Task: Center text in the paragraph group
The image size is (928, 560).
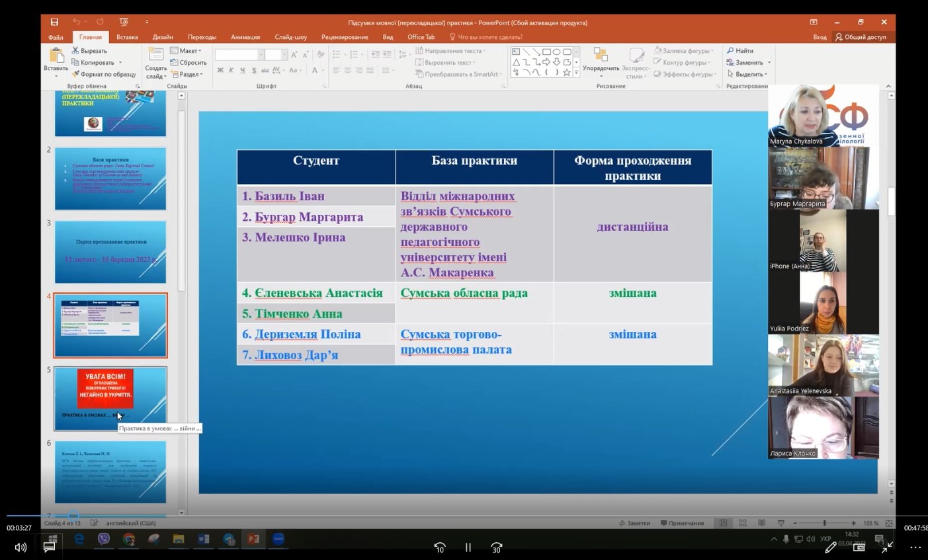Action: click(x=347, y=70)
